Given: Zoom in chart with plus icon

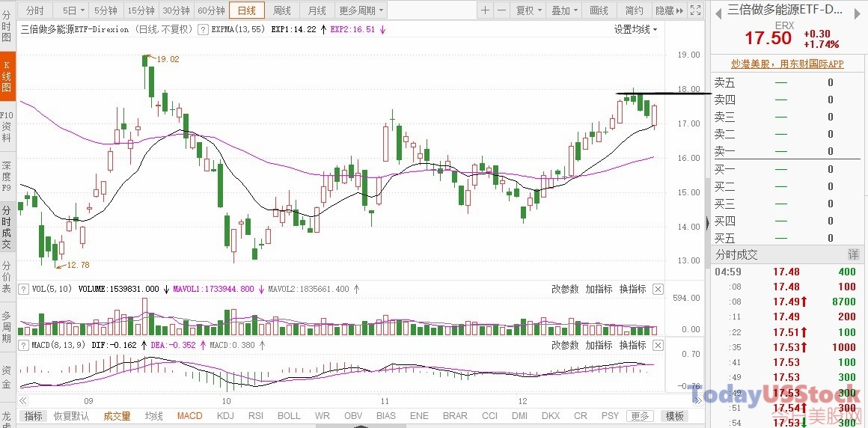Looking at the screenshot, I should point(485,10).
